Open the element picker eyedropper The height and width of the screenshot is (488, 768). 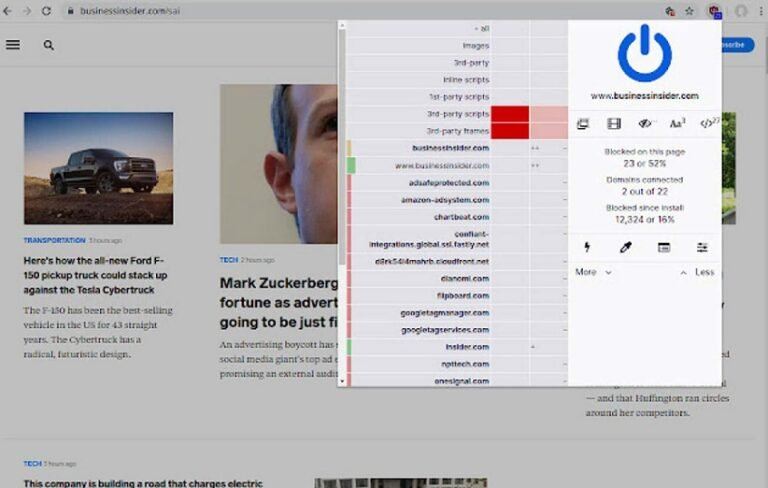point(625,247)
